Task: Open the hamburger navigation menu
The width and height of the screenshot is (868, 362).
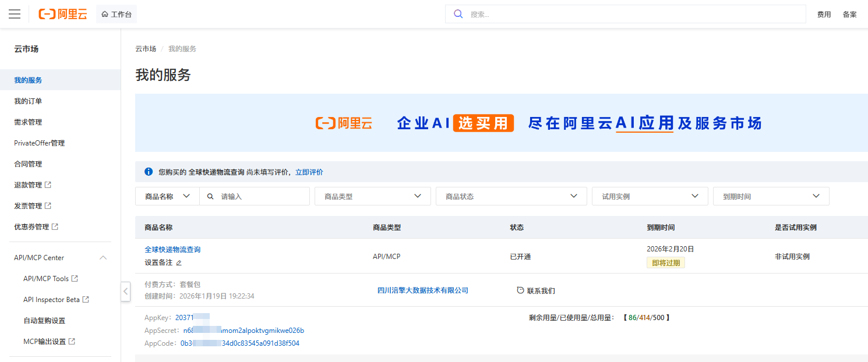Action: coord(15,14)
